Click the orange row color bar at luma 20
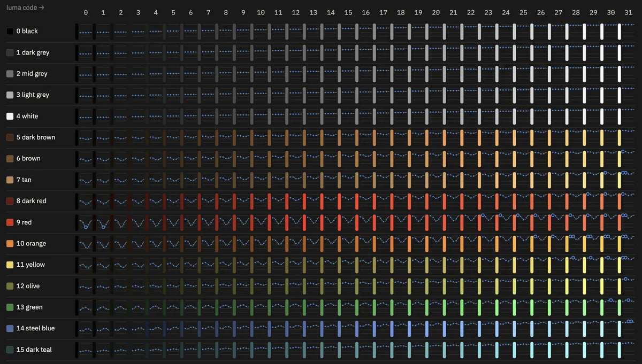This screenshot has height=364, width=642. point(427,244)
